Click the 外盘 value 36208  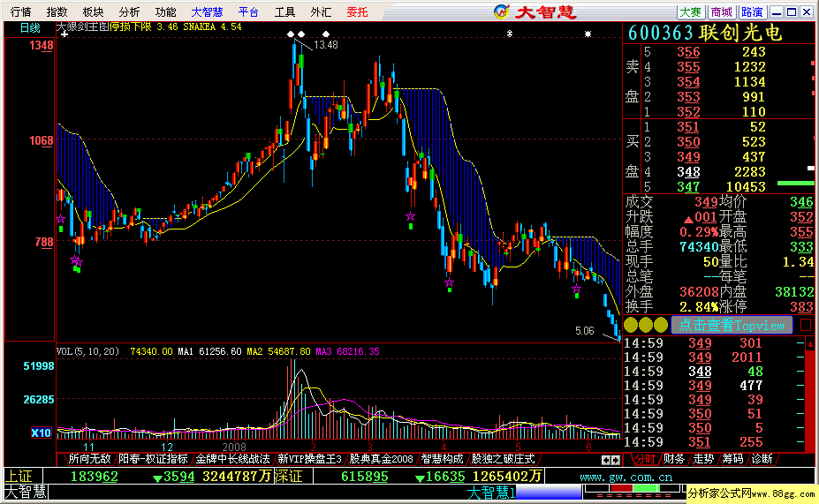(x=699, y=291)
